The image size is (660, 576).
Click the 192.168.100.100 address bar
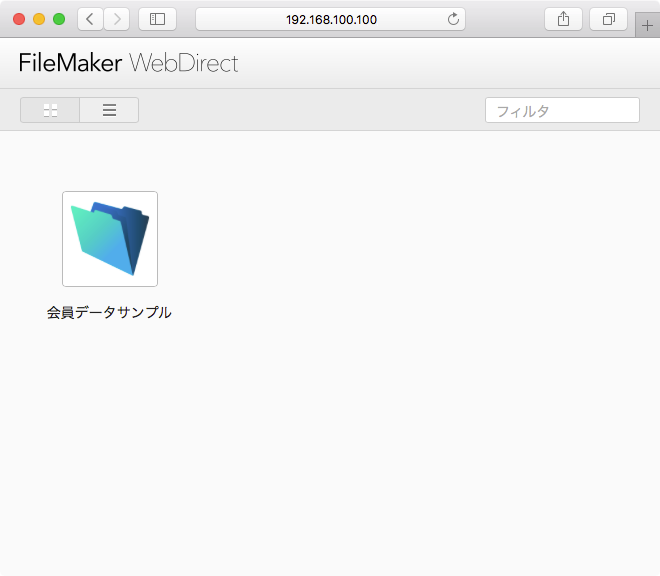[330, 19]
